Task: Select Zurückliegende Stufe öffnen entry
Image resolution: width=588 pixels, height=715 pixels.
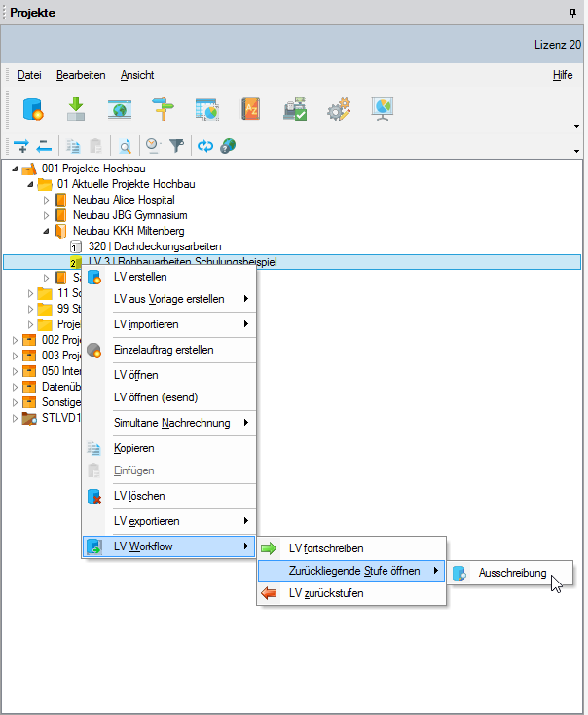Action: click(351, 571)
